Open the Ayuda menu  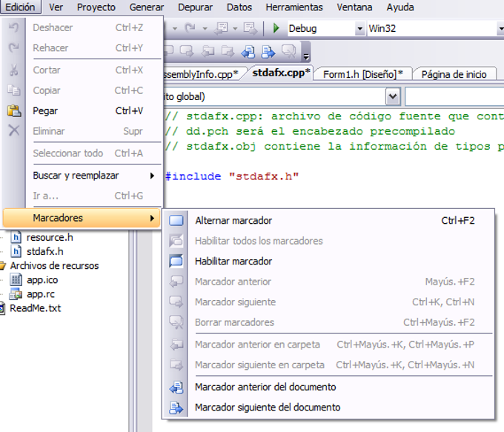pyautogui.click(x=400, y=7)
